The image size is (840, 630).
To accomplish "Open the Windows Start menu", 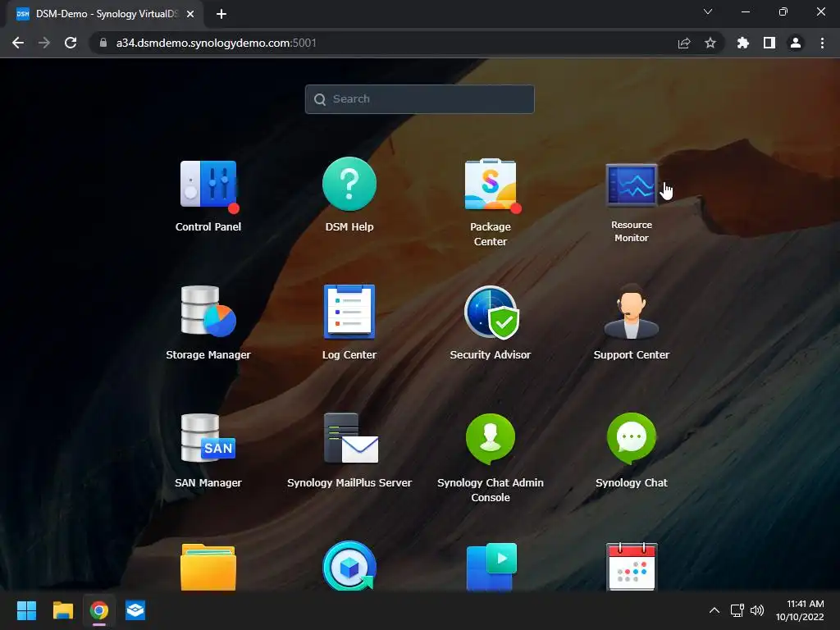I will click(x=26, y=610).
